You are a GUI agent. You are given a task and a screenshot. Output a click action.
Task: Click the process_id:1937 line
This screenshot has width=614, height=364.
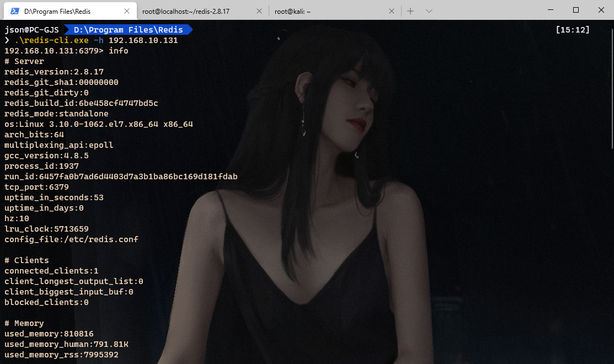41,166
